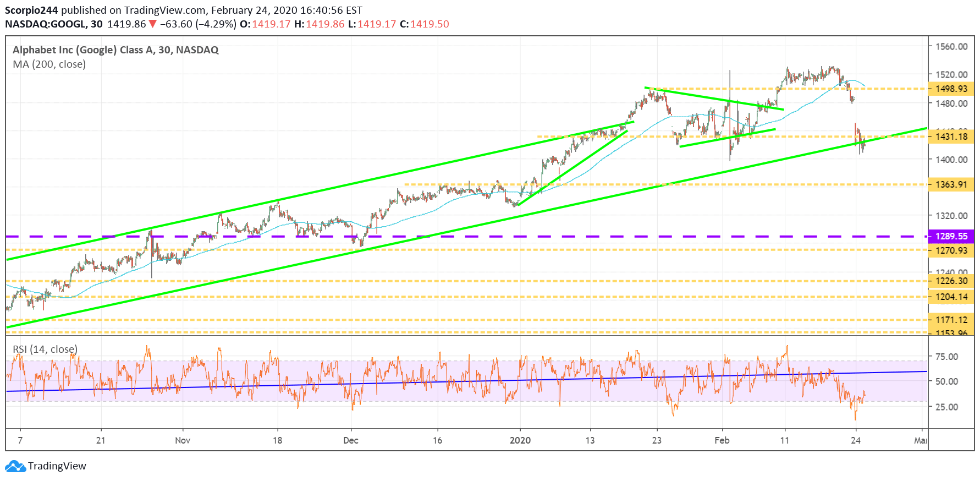Click the 24 date label on time axis
This screenshot has height=481, width=980.
(x=856, y=440)
